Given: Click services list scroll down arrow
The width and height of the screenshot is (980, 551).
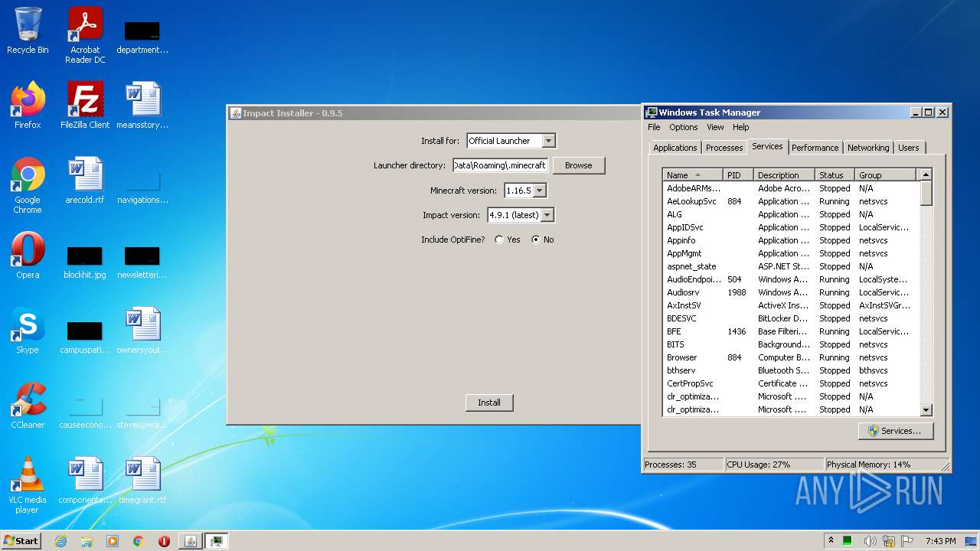Looking at the screenshot, I should pyautogui.click(x=926, y=410).
